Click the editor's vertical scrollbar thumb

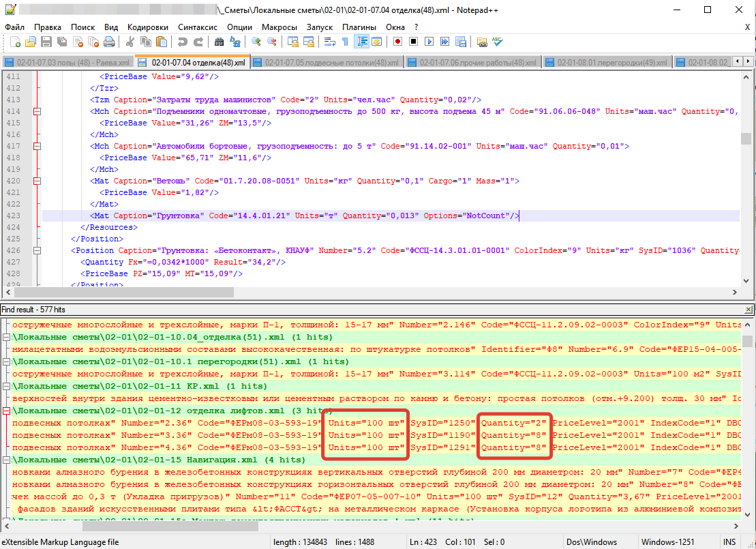tap(746, 139)
